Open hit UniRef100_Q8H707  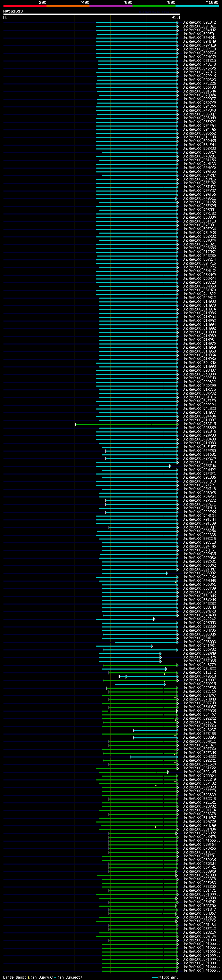pos(199,695)
